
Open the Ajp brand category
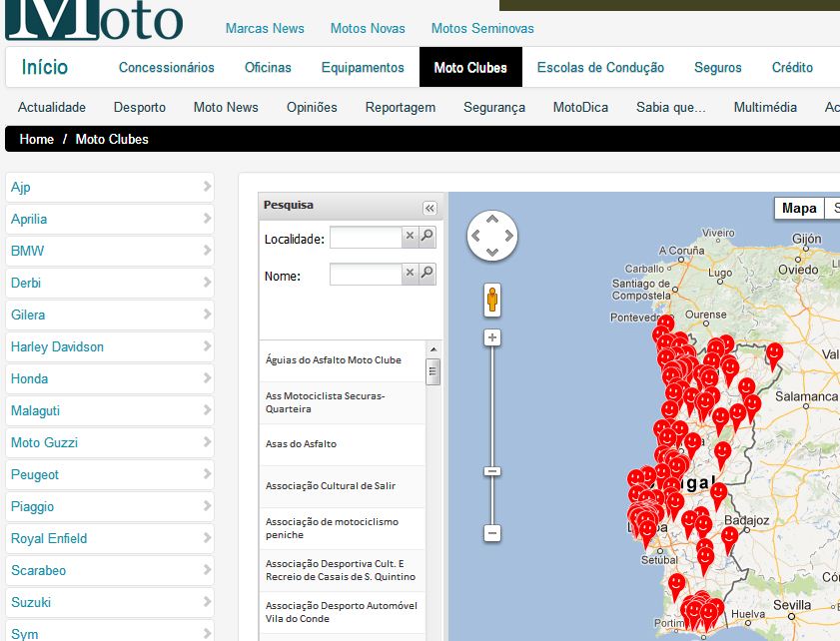[x=110, y=188]
